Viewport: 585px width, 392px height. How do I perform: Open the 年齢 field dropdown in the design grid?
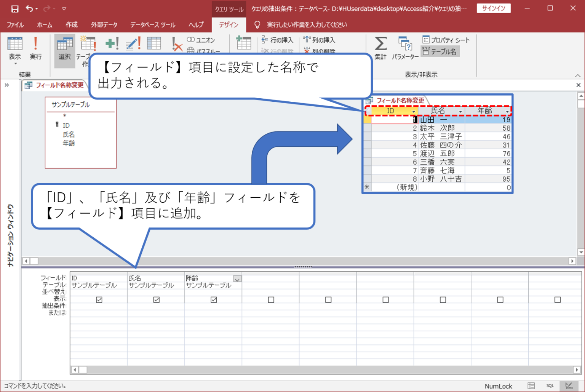click(x=237, y=279)
